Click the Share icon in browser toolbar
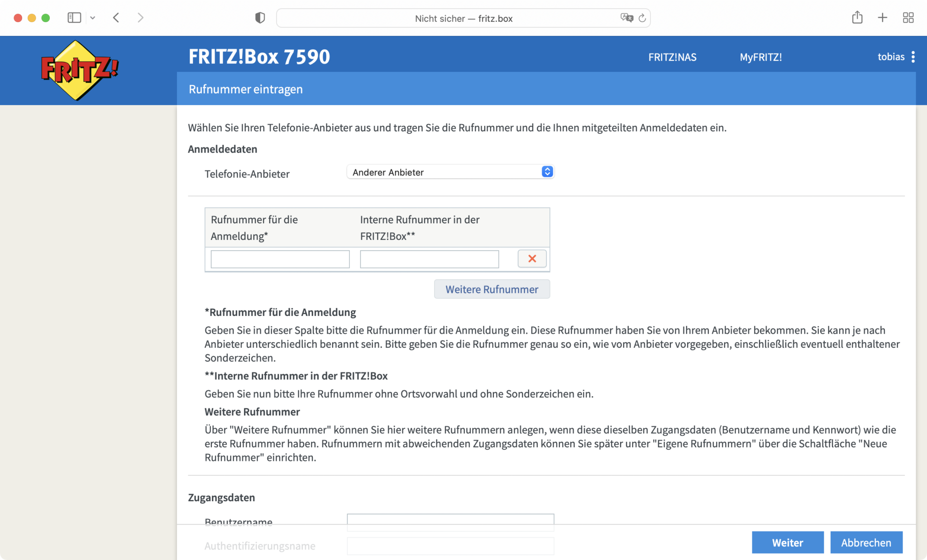The width and height of the screenshot is (927, 560). point(857,17)
